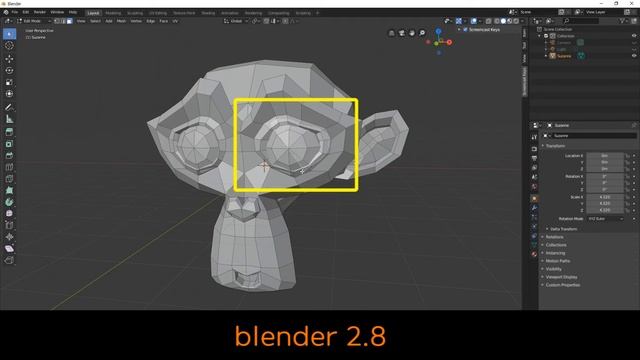Select the Cursor tool
The image size is (640, 360).
9,46
